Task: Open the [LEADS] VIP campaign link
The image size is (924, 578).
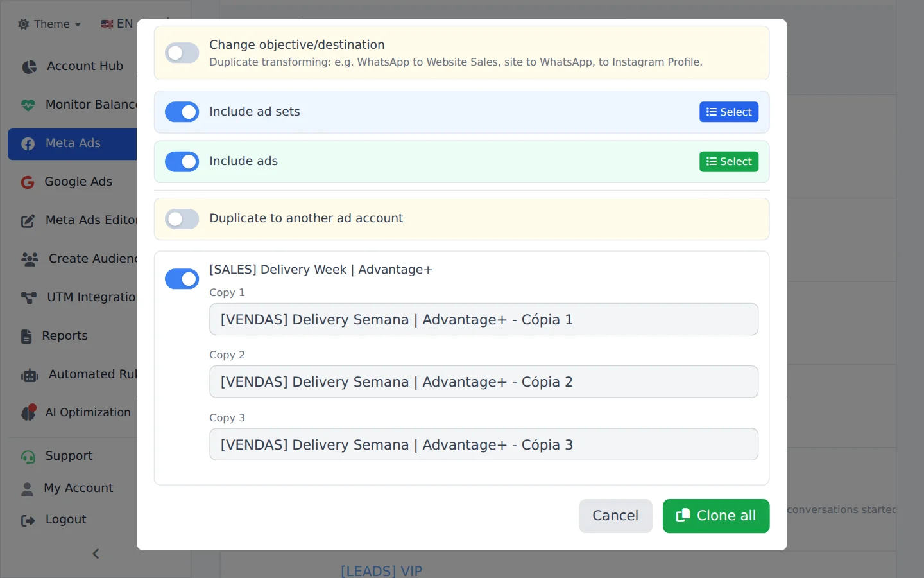Action: point(381,570)
